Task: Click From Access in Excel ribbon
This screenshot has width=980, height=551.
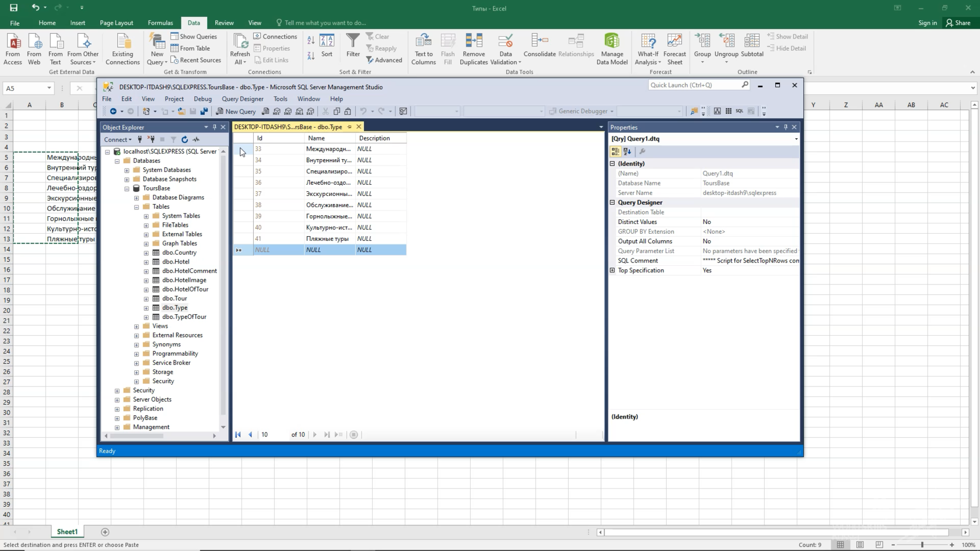Action: click(x=13, y=49)
